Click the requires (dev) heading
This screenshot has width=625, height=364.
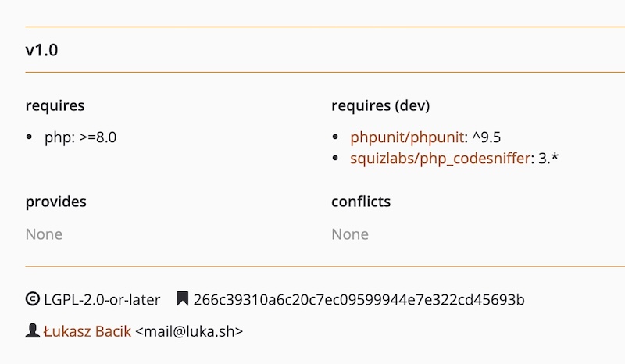[380, 105]
